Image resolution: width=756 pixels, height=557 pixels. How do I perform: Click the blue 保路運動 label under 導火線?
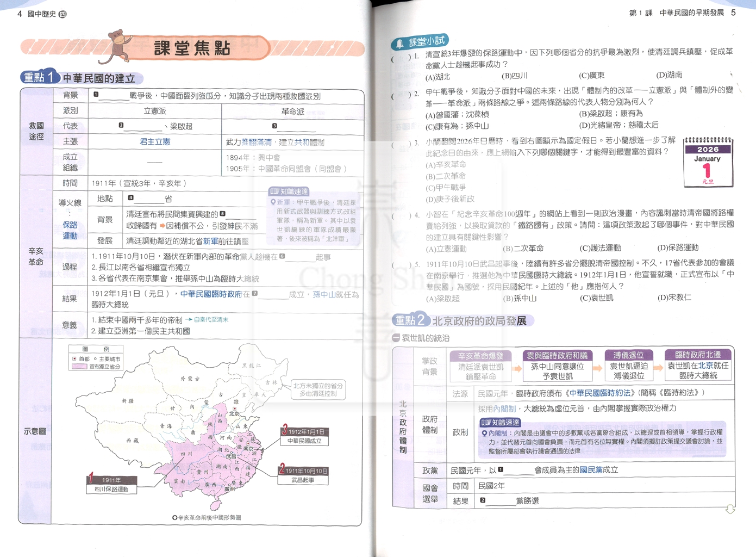coord(70,230)
